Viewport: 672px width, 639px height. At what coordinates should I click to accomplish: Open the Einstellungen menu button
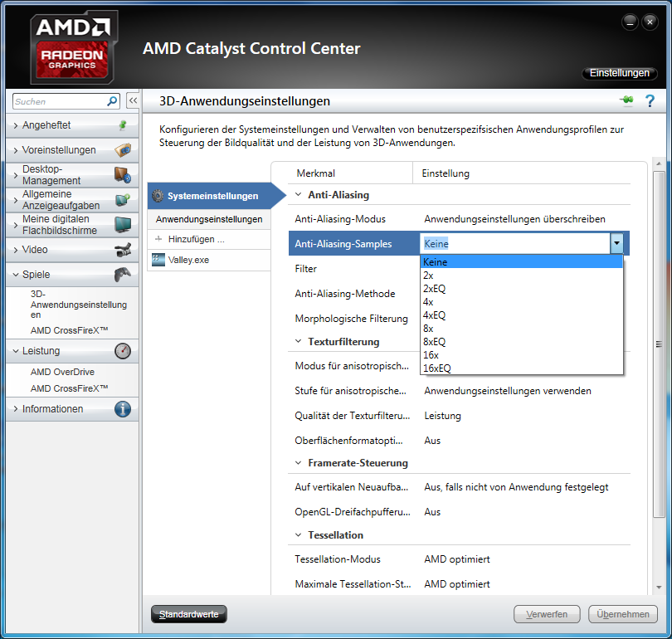pos(619,73)
